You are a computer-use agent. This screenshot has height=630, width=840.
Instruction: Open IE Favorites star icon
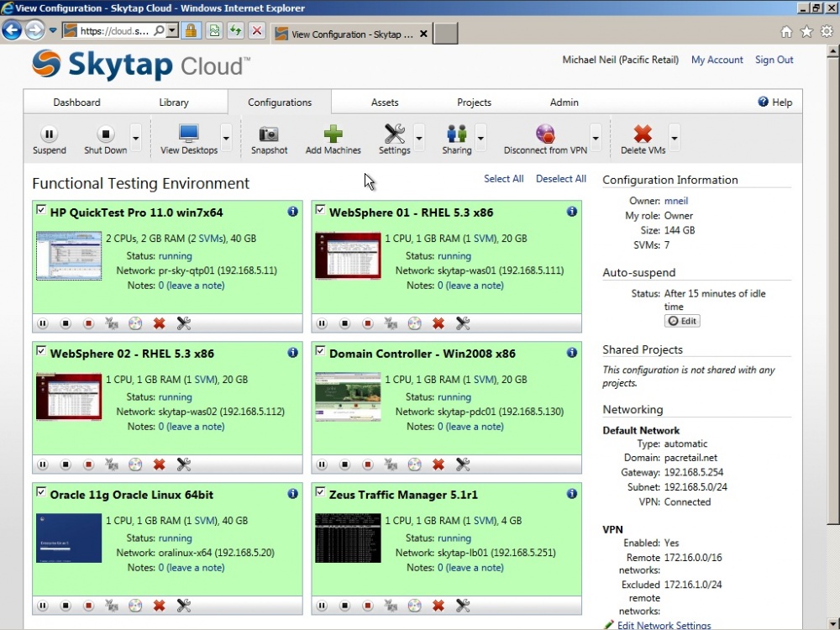806,32
